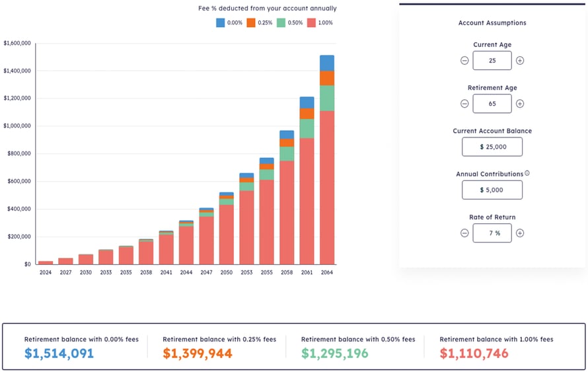Open the Annual Contributions info icon

click(527, 173)
